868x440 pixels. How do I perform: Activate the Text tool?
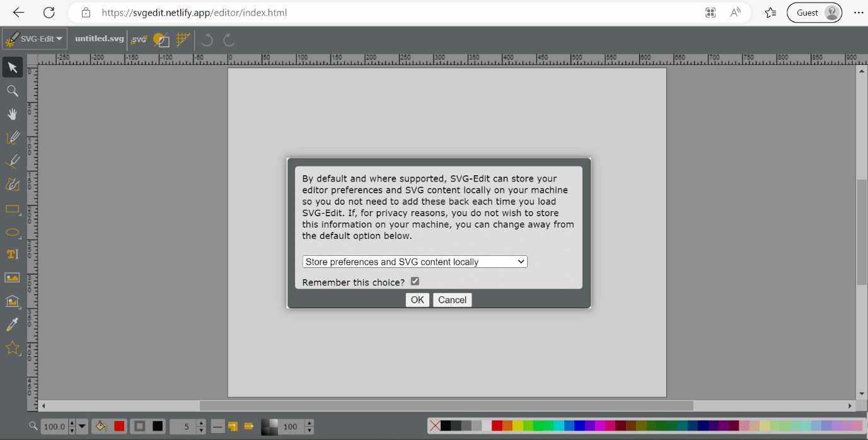point(12,254)
